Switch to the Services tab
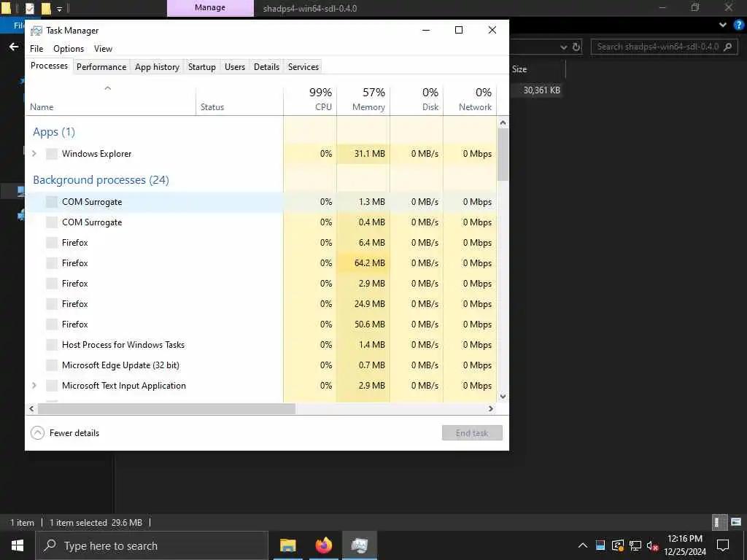This screenshot has height=560, width=747. tap(303, 67)
